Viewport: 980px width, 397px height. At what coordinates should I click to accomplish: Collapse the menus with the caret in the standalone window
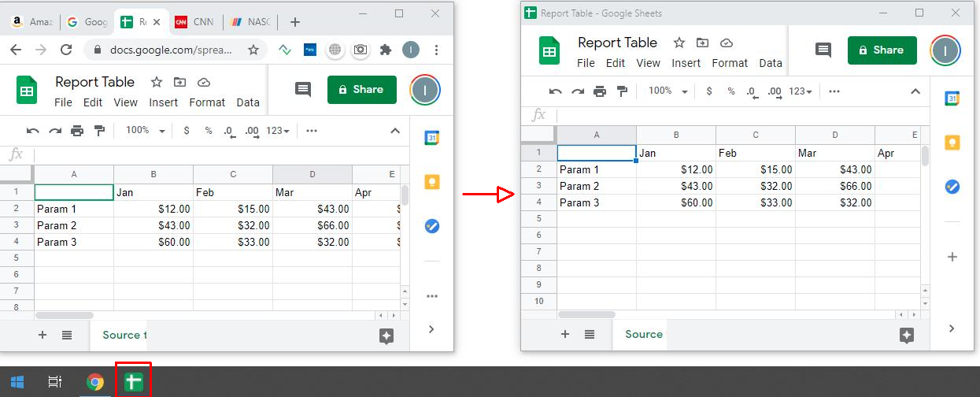pyautogui.click(x=915, y=91)
